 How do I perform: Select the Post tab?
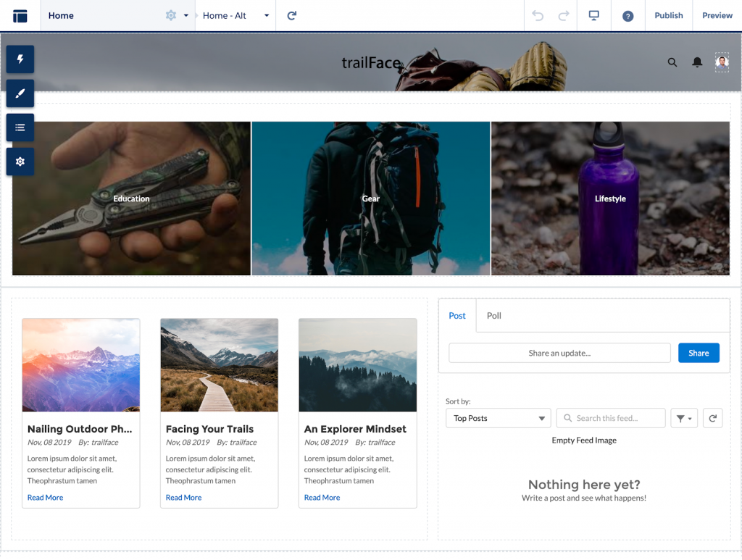point(457,316)
